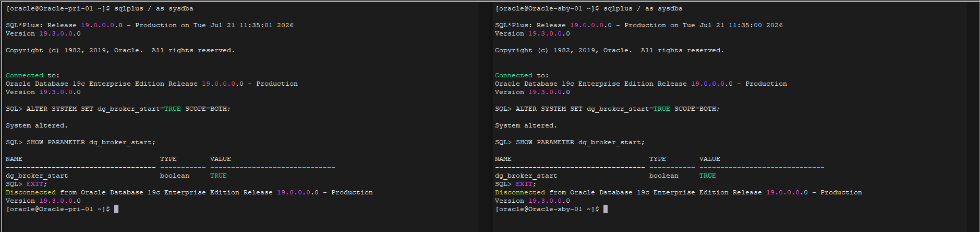Click the Copyright line in the standby terminal
This screenshot has width=980, height=232.
point(610,50)
